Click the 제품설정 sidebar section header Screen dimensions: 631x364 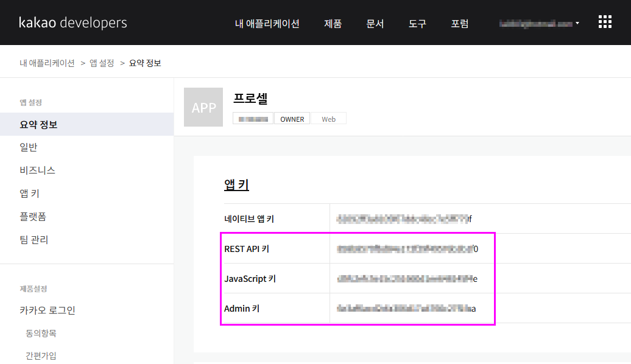(x=33, y=289)
